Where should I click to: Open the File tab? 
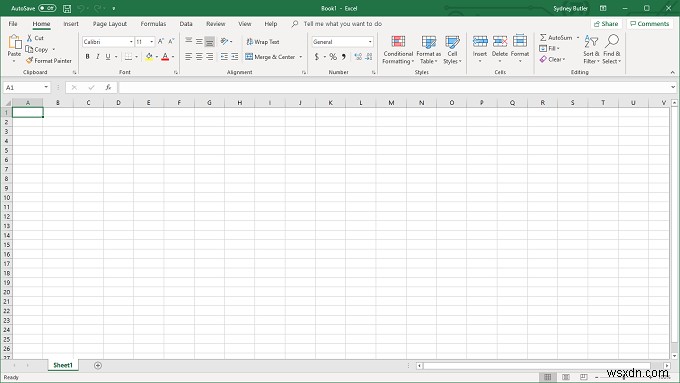pos(13,24)
